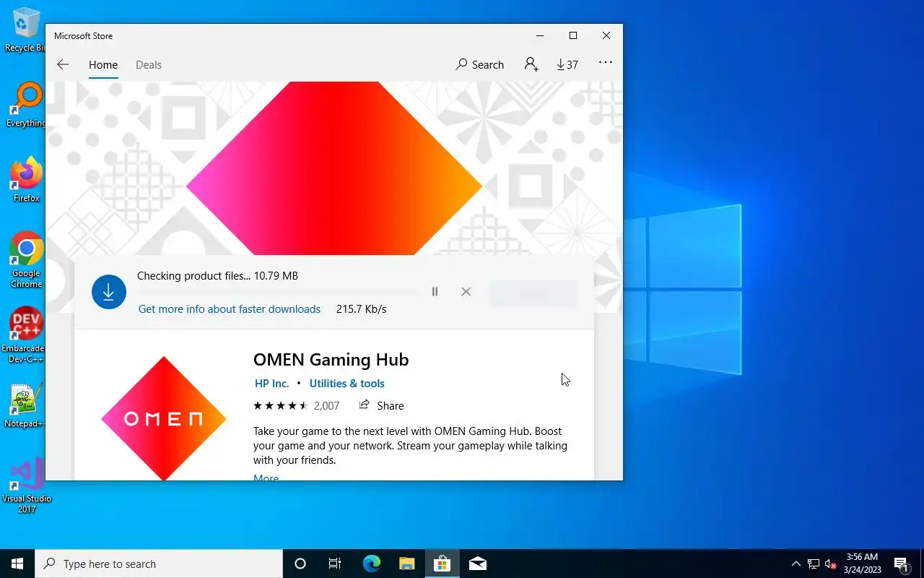
Task: Select the Visual Studio 2017 desktop shortcut
Action: coord(27,486)
